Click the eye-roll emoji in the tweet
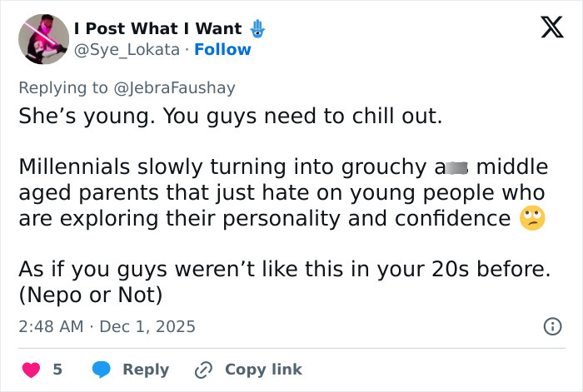The height and width of the screenshot is (392, 583). click(x=531, y=219)
